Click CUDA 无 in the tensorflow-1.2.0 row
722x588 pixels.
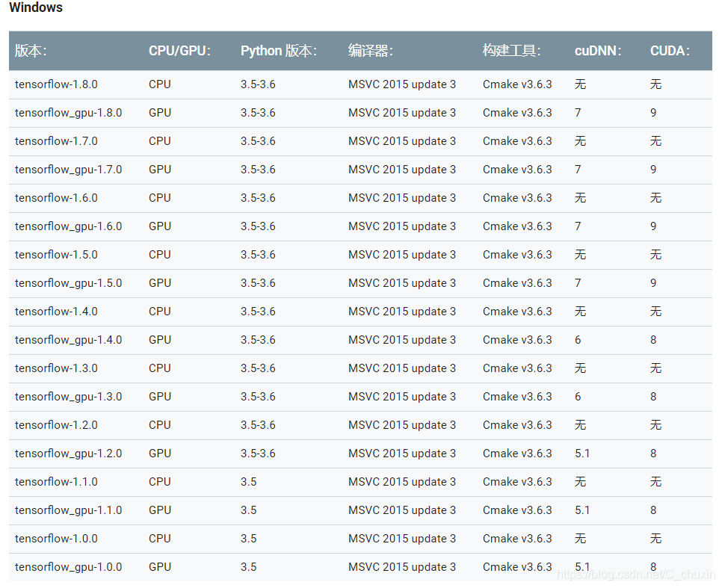click(x=655, y=425)
